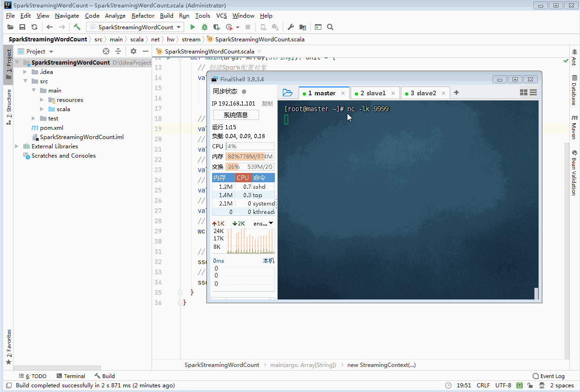This screenshot has width=580, height=392.
Task: Open the Build tool window button
Action: click(105, 376)
